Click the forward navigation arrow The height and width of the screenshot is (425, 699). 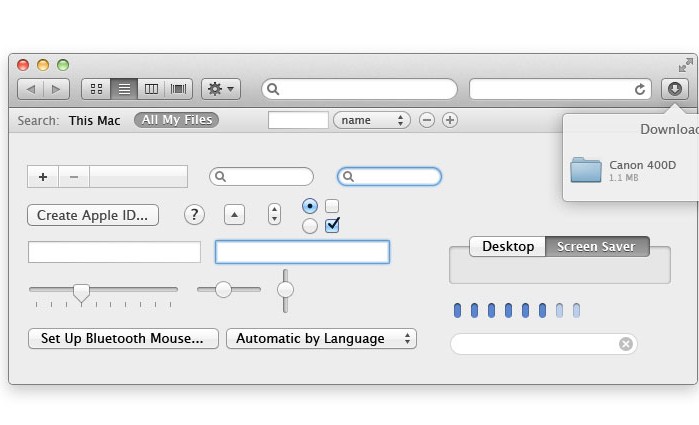[56, 89]
